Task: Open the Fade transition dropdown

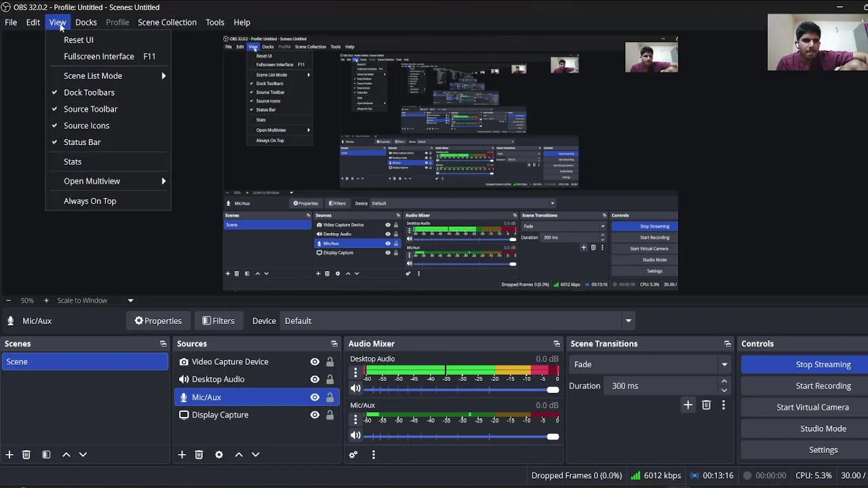Action: pyautogui.click(x=650, y=365)
